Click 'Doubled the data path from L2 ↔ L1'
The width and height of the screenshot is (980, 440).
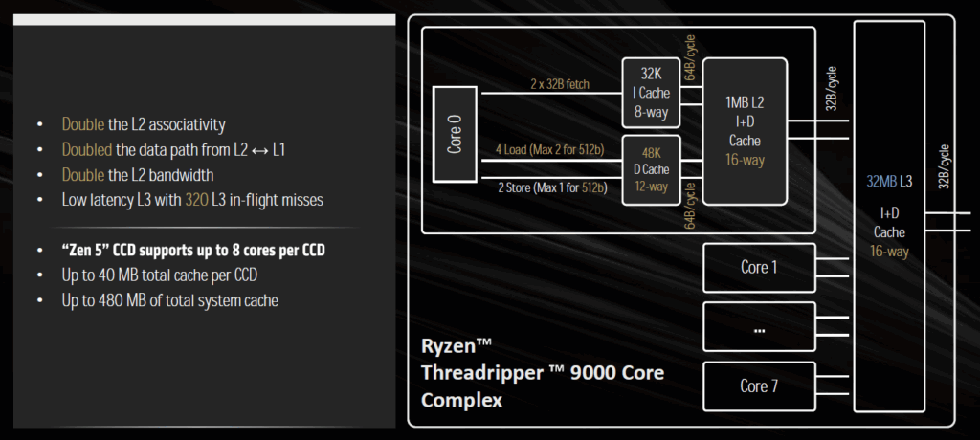[173, 150]
